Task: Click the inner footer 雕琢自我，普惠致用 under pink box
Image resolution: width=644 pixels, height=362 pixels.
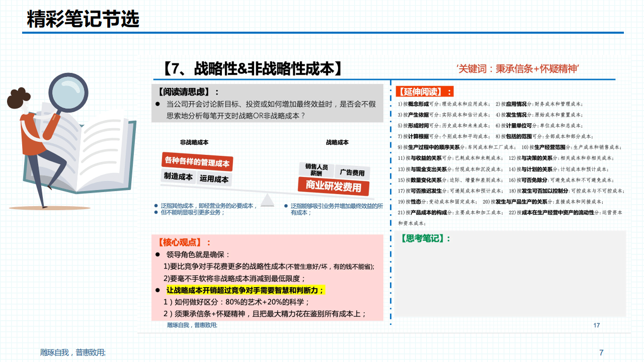Action: tap(192, 325)
